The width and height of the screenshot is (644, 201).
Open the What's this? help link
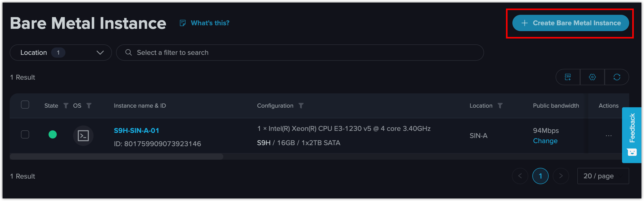[210, 23]
